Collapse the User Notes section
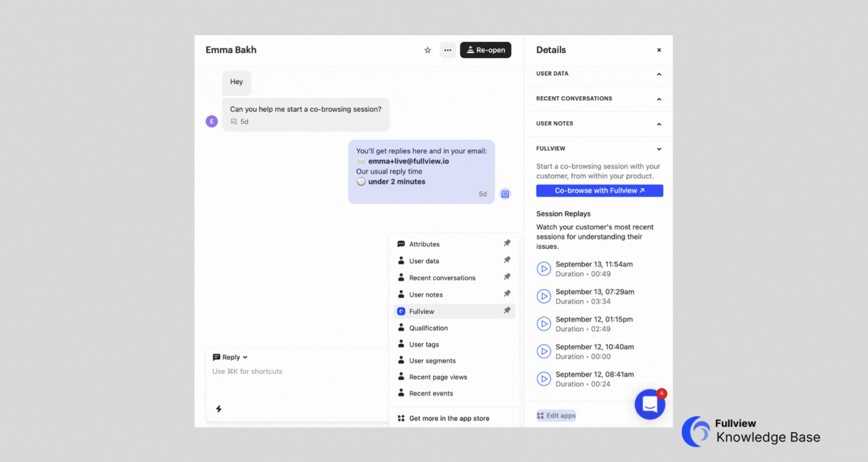 click(x=659, y=124)
